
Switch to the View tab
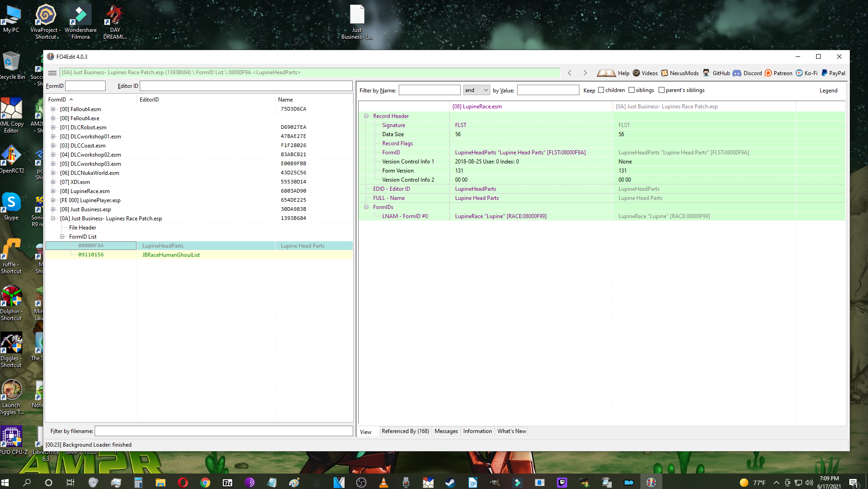pos(366,432)
